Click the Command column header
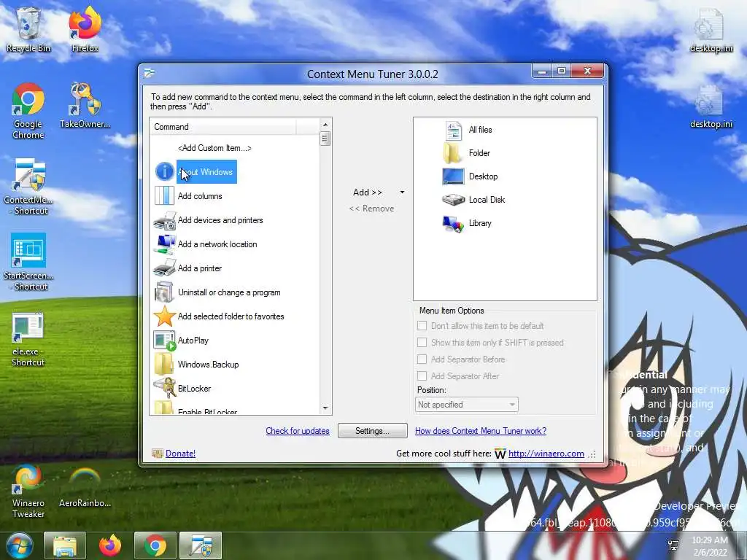 tap(223, 127)
